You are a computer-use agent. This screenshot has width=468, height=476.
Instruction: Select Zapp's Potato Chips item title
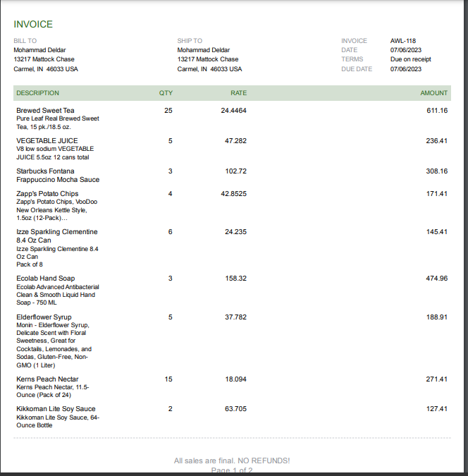[47, 194]
